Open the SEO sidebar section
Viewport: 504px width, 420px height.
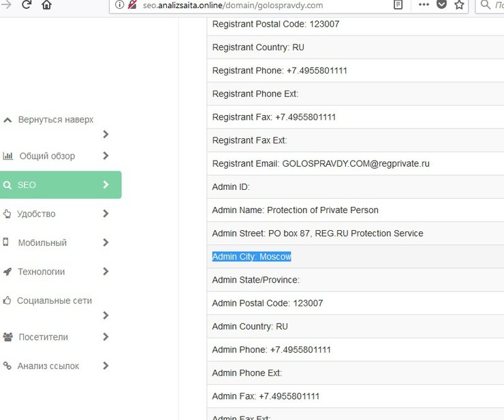click(60, 185)
